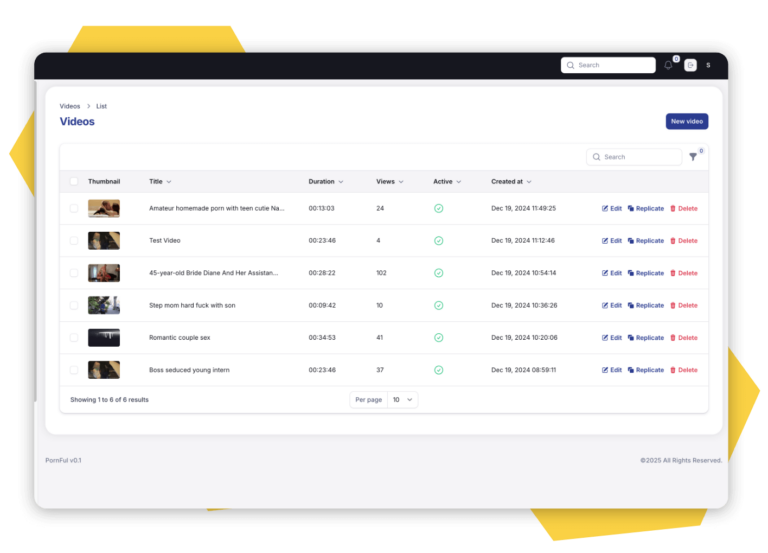Check the box for the Test Video row

73,241
